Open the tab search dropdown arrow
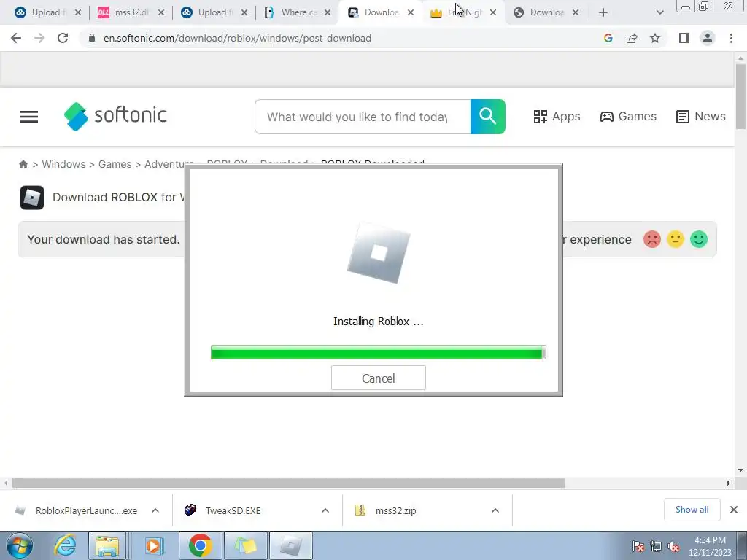Image resolution: width=747 pixels, height=560 pixels. pos(659,13)
